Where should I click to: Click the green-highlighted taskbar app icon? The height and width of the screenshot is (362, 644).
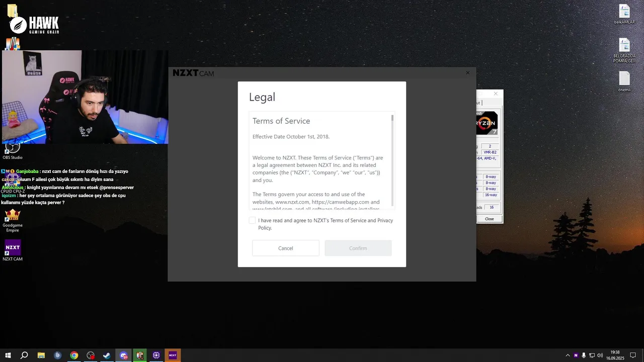140,355
